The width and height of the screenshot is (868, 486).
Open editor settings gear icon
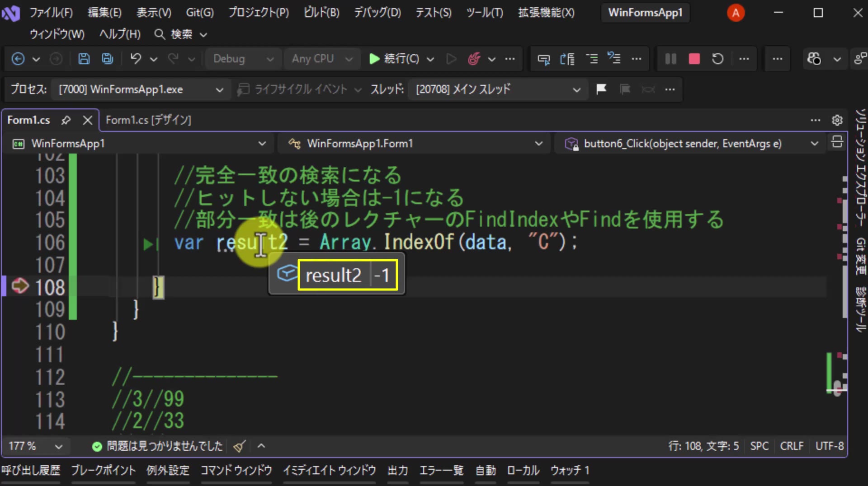point(837,120)
